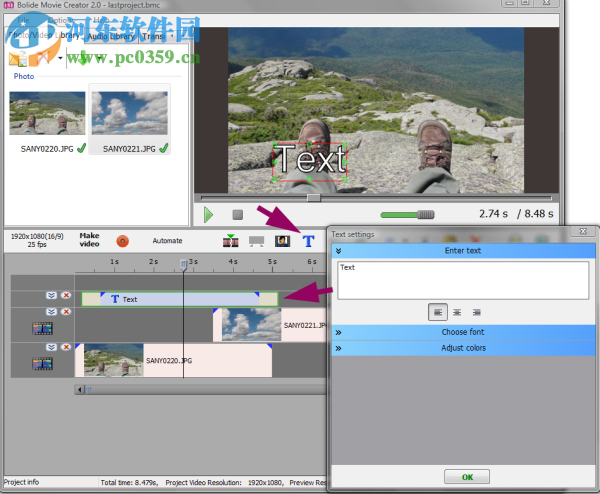
Task: Collapse the Text track with chevron icon
Action: [x=51, y=295]
